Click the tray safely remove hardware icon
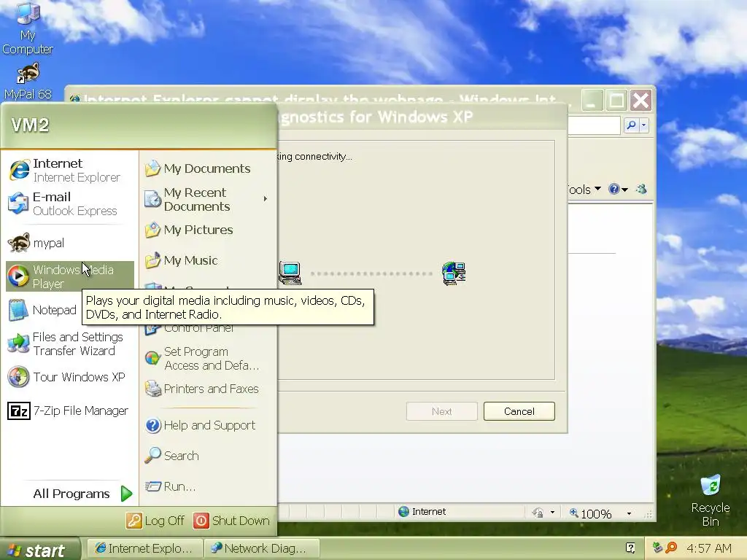 tap(657, 548)
